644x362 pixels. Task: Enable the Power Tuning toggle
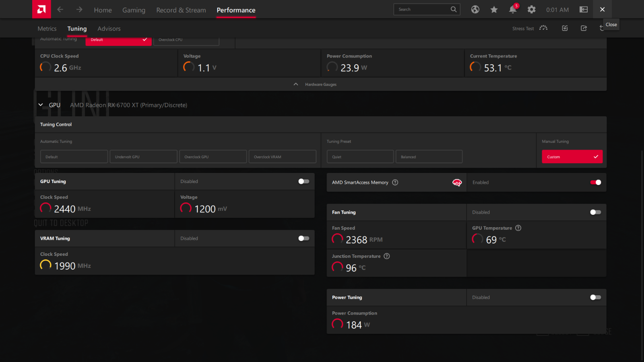tap(596, 298)
